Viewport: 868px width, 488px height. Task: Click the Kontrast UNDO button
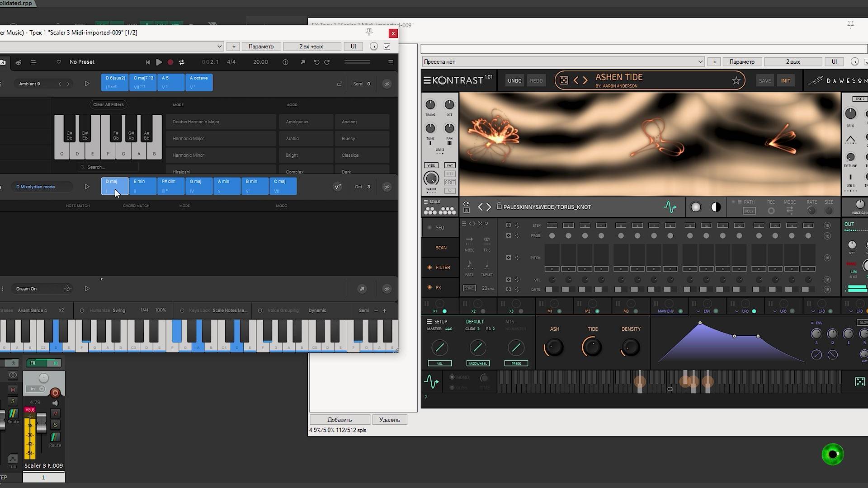[514, 81]
